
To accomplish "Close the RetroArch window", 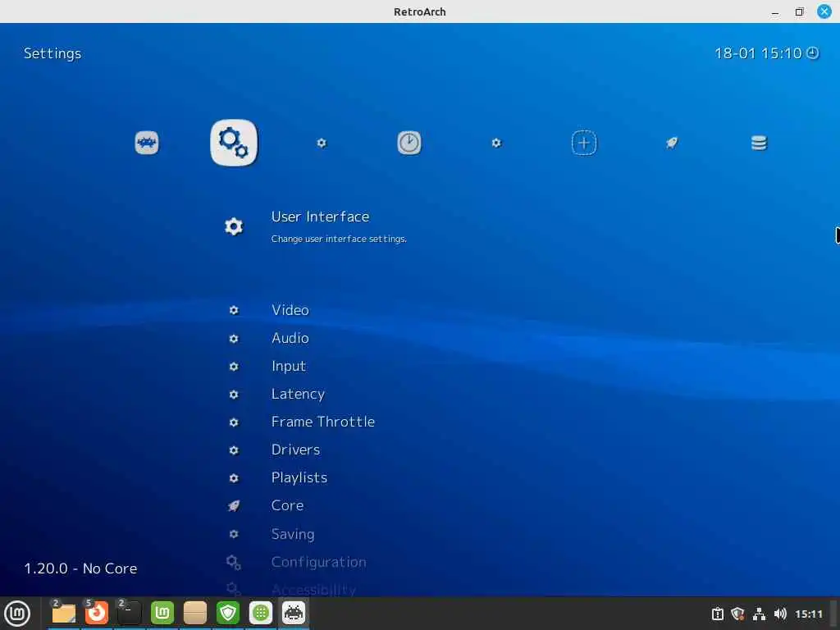I will pyautogui.click(x=824, y=11).
